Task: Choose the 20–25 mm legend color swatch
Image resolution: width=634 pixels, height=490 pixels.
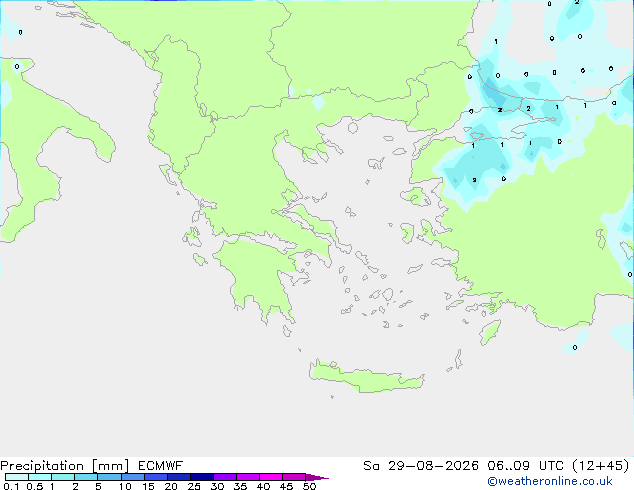Action: pyautogui.click(x=179, y=477)
